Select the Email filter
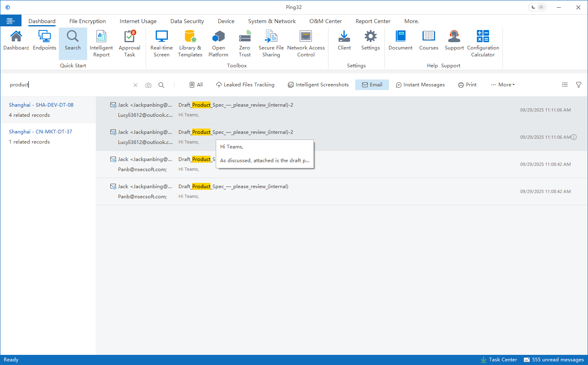The width and height of the screenshot is (588, 365). tap(372, 85)
